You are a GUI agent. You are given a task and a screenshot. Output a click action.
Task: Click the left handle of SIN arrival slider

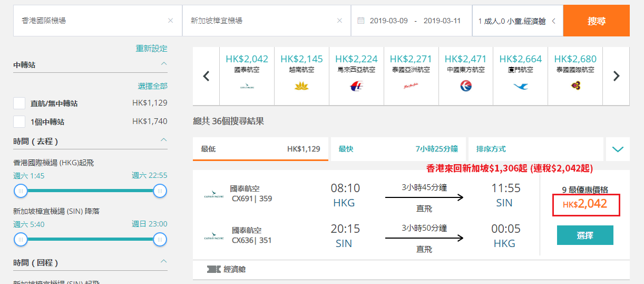[x=21, y=239]
